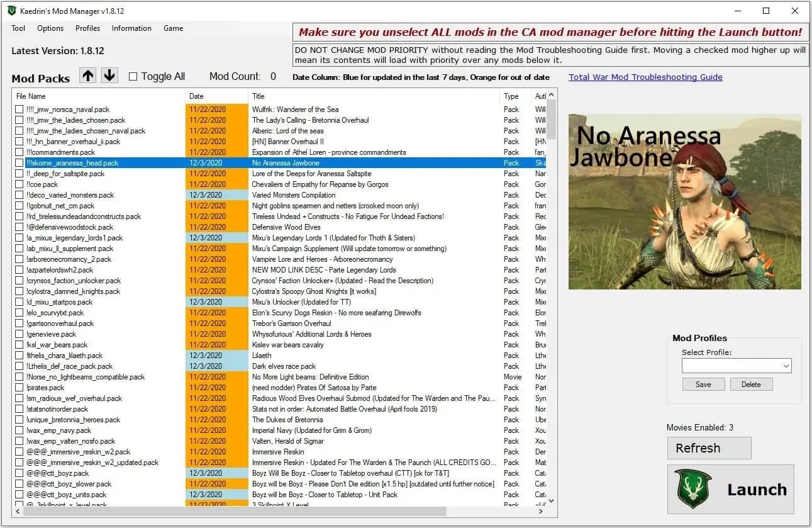This screenshot has height=528, width=812.
Task: Click the No Aranessa Jawbone preview image
Action: (x=685, y=200)
